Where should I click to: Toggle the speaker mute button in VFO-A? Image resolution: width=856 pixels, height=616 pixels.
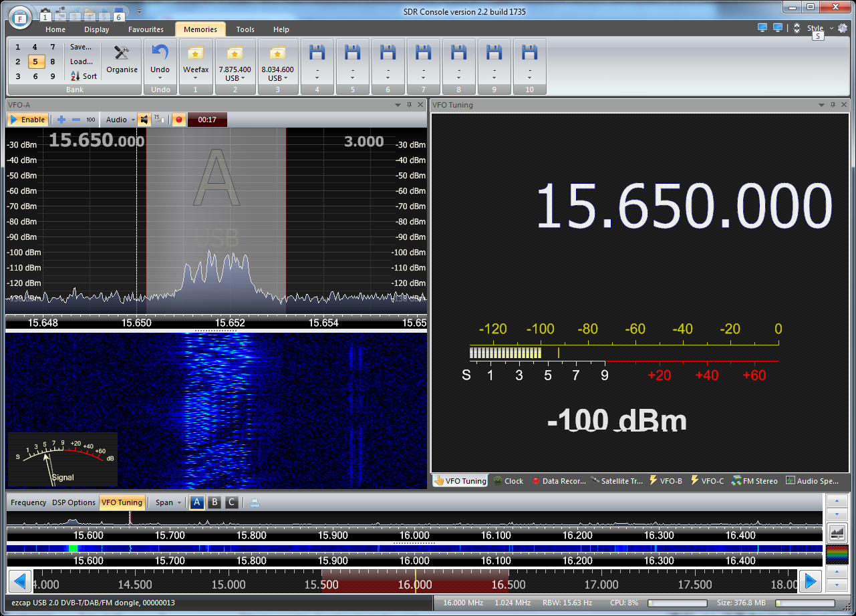click(x=144, y=120)
